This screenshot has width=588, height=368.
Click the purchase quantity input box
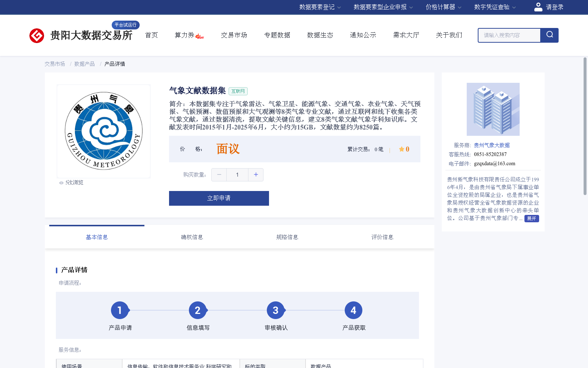(237, 175)
